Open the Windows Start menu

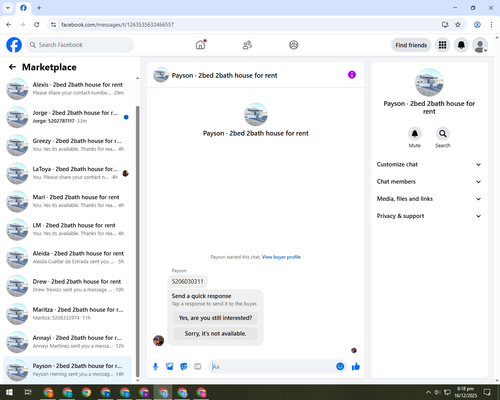point(9,392)
